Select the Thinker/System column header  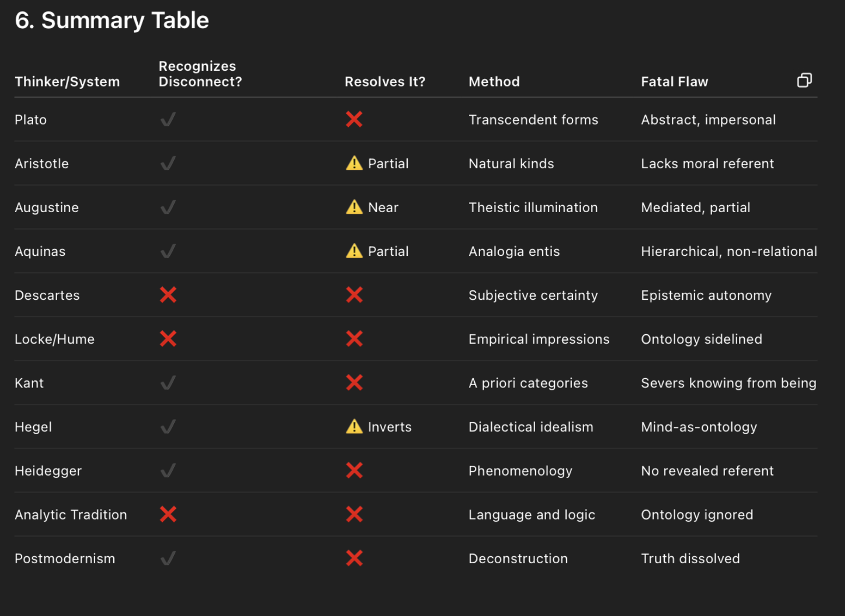pos(67,82)
